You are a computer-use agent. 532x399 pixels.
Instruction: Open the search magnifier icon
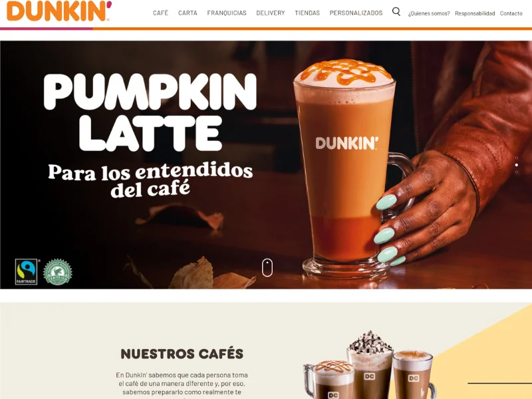396,12
